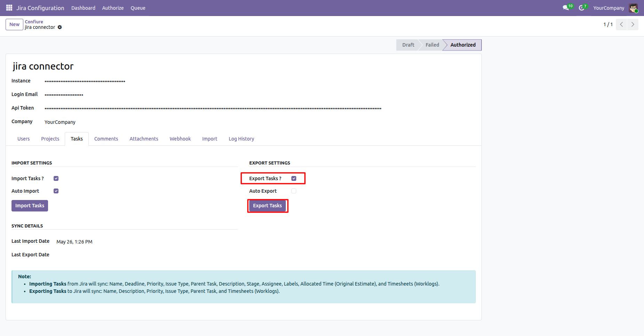The image size is (644, 336).
Task: Switch to the Projects tab
Action: click(50, 139)
